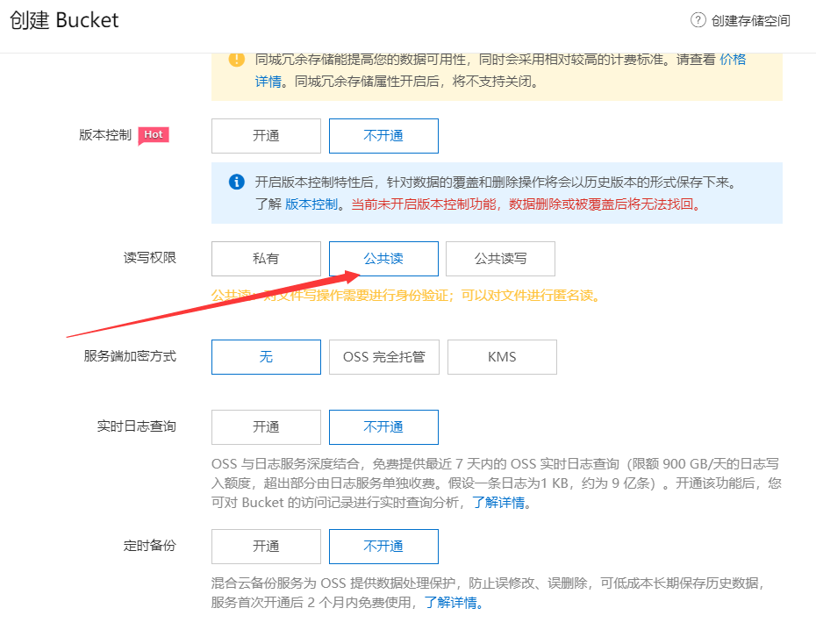Enable 定时备份 with 开通
Image resolution: width=816 pixels, height=644 pixels.
266,547
